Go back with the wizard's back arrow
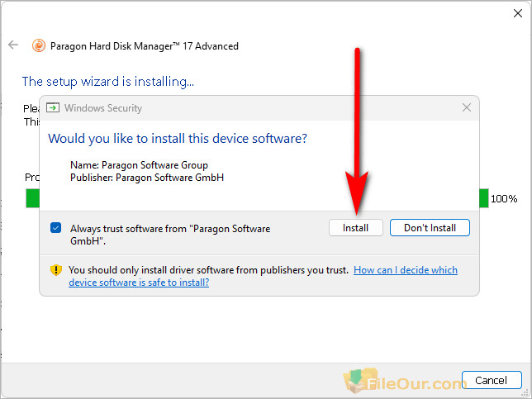 point(13,45)
